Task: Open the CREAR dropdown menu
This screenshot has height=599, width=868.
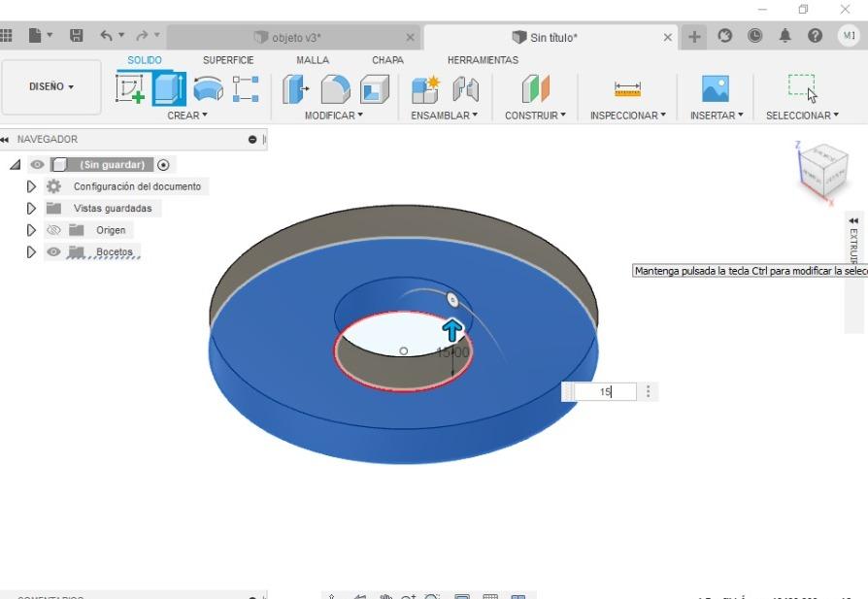Action: pos(187,116)
